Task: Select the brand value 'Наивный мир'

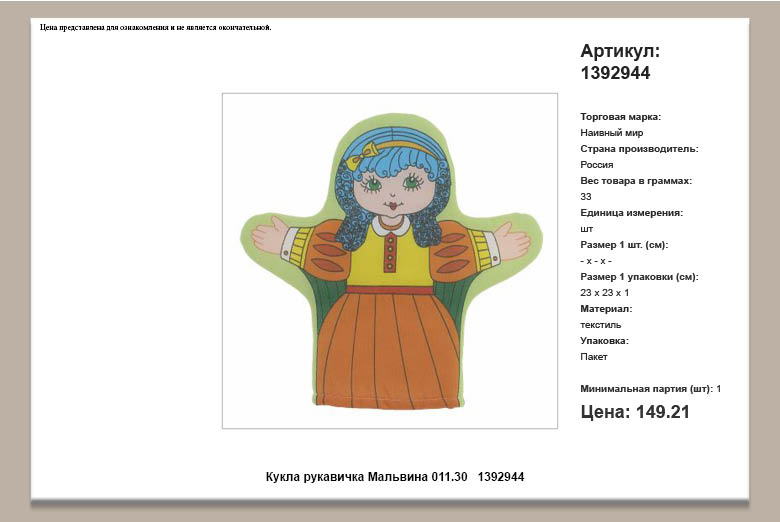Action: 611,133
